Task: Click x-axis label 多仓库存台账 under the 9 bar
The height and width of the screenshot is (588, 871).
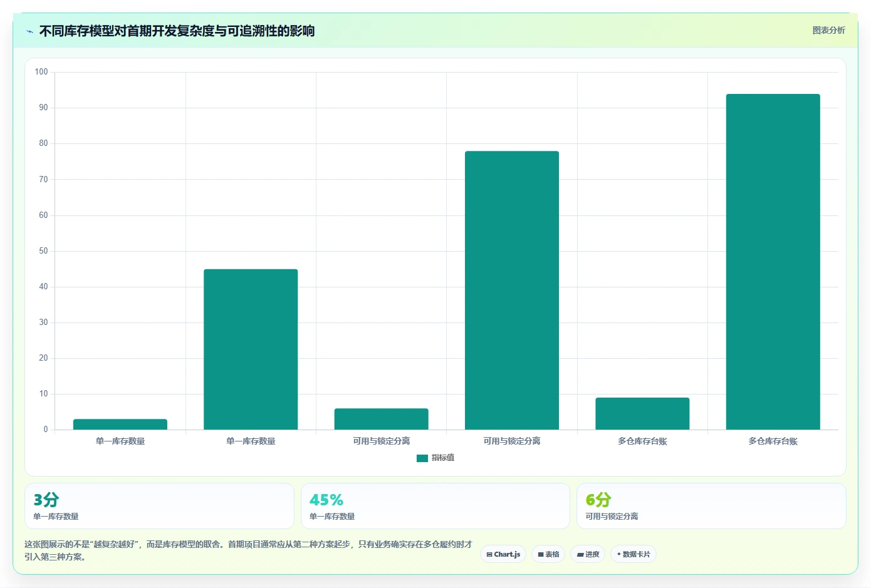Action: pyautogui.click(x=642, y=441)
